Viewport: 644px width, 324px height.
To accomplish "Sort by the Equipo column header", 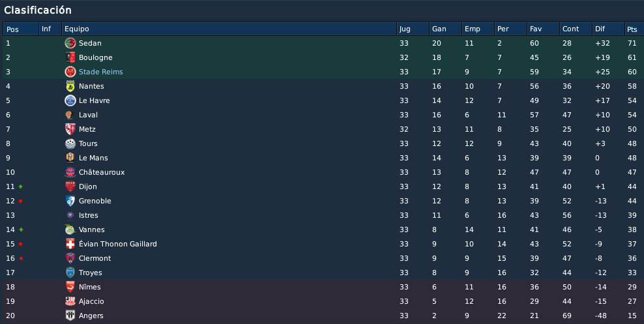I will click(x=229, y=29).
